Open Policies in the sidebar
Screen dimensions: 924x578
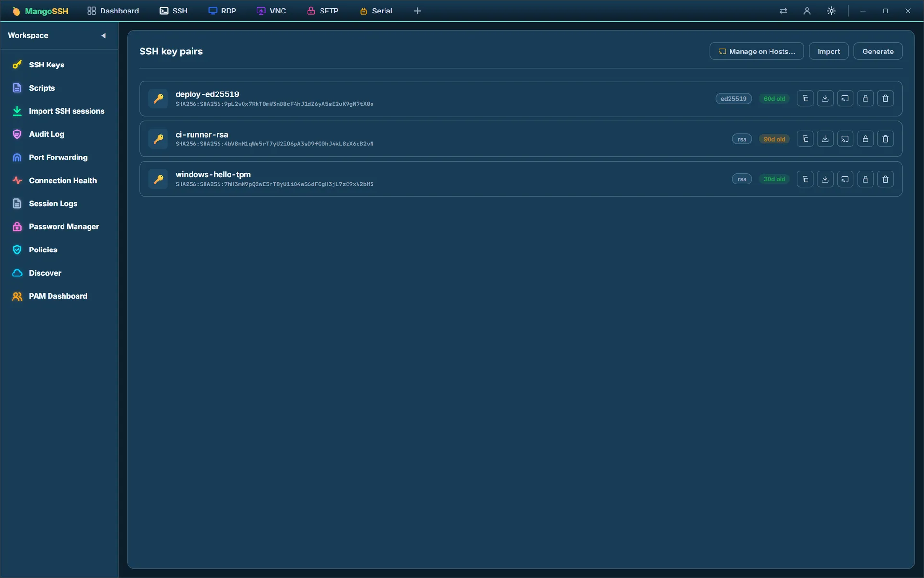[x=59, y=250]
